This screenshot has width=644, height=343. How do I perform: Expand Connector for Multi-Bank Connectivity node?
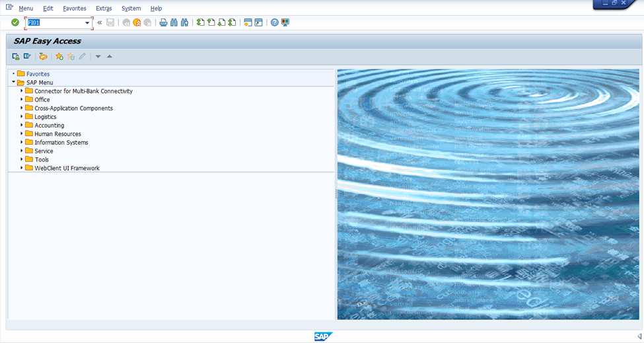[21, 91]
